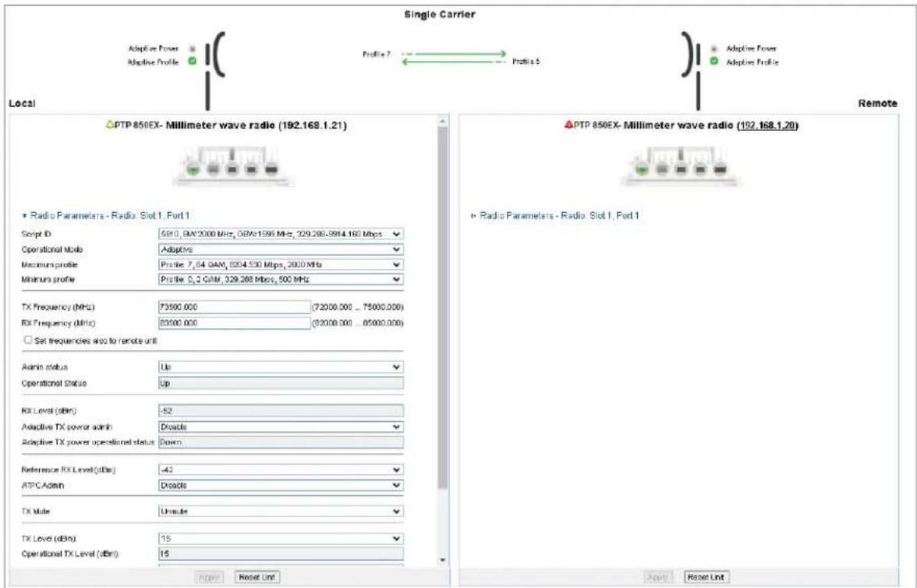Click the remote Adaptive Profile green indicator
This screenshot has width=917, height=588.
pos(714,62)
